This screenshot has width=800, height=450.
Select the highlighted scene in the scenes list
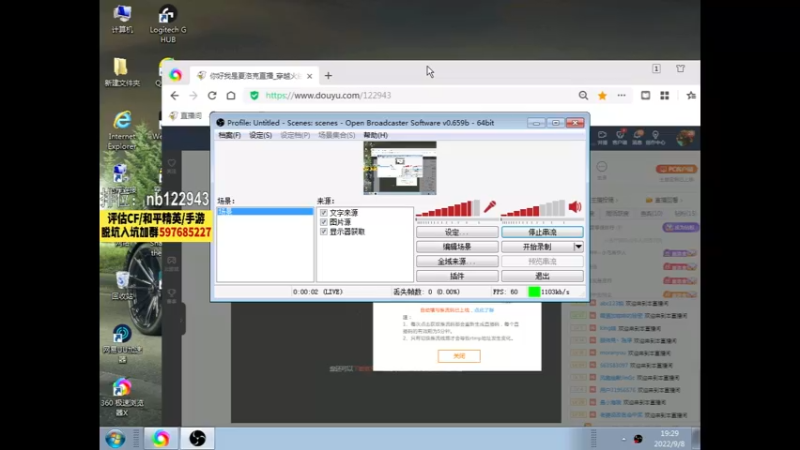[x=265, y=211]
